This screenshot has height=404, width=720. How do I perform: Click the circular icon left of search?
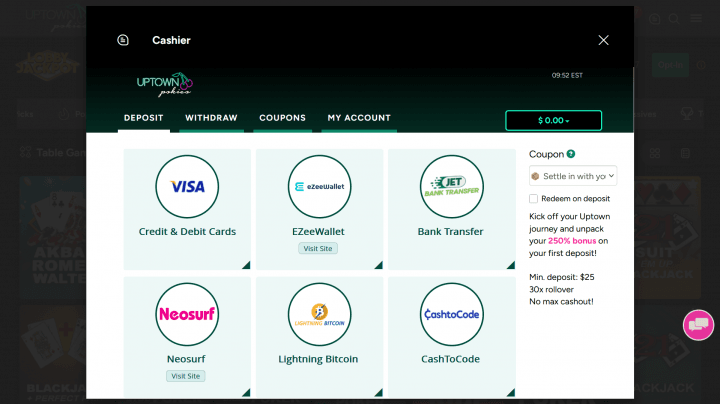pyautogui.click(x=655, y=19)
